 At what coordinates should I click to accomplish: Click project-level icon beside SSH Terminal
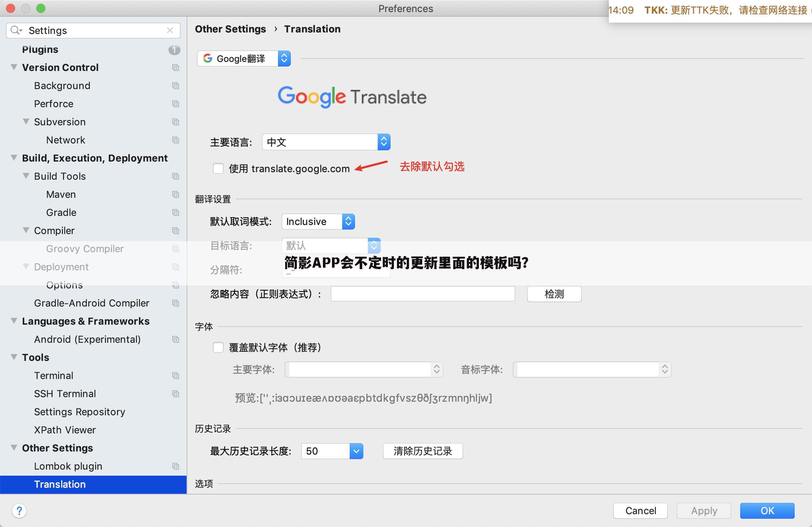[176, 394]
